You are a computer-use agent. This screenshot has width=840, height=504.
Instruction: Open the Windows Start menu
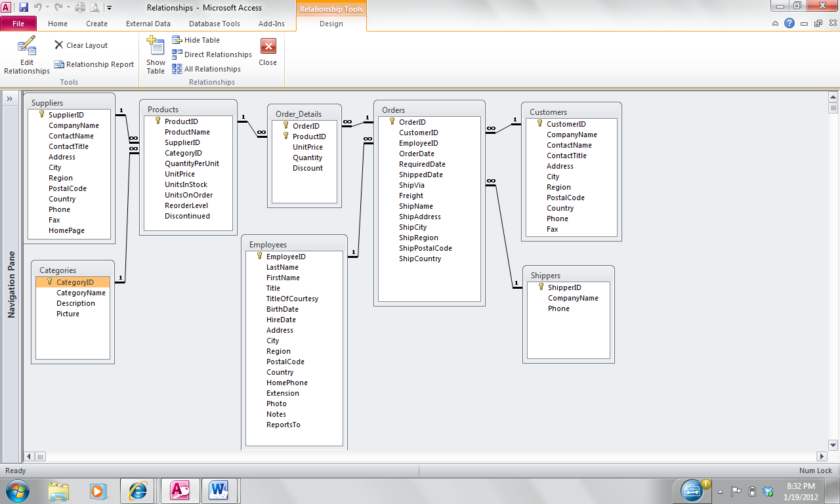16,490
